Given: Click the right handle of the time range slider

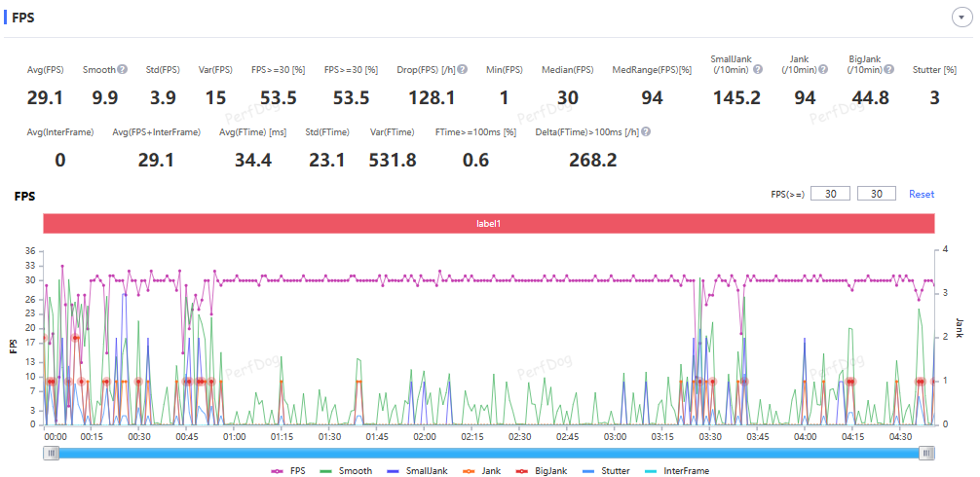Looking at the screenshot, I should (x=927, y=453).
